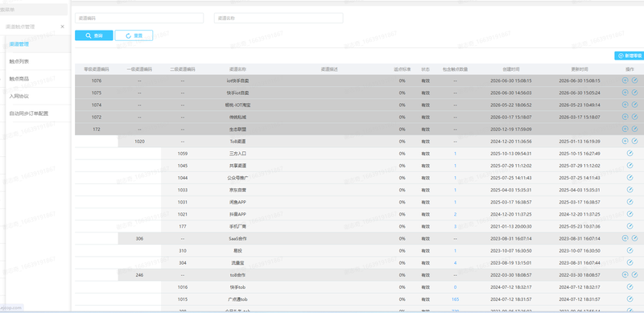
Task: Add second-level channel under 246
Action: [625, 274]
